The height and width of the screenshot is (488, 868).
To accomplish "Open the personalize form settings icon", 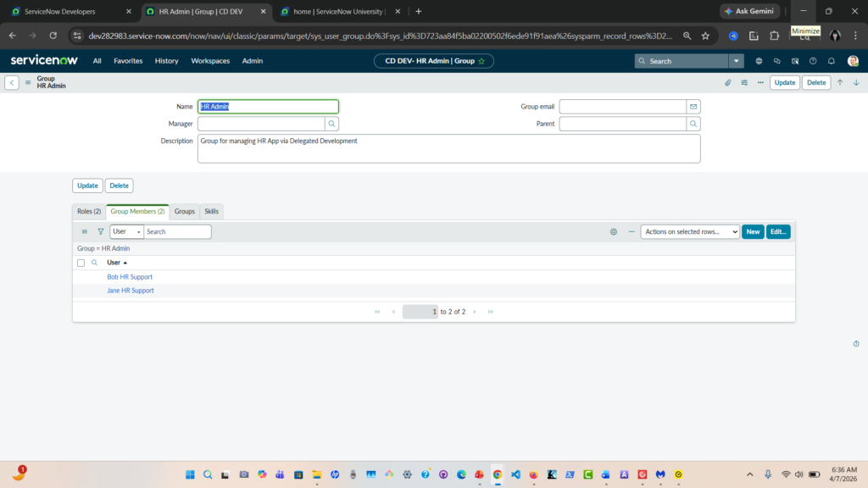I will point(744,83).
